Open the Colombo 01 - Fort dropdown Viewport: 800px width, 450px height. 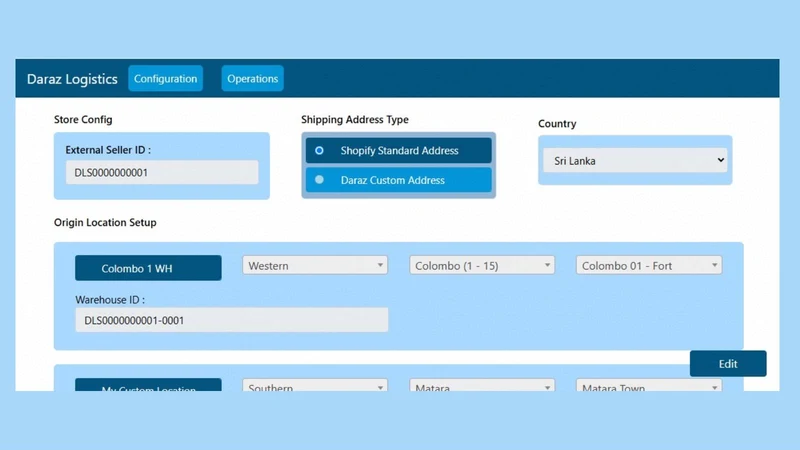click(x=649, y=265)
